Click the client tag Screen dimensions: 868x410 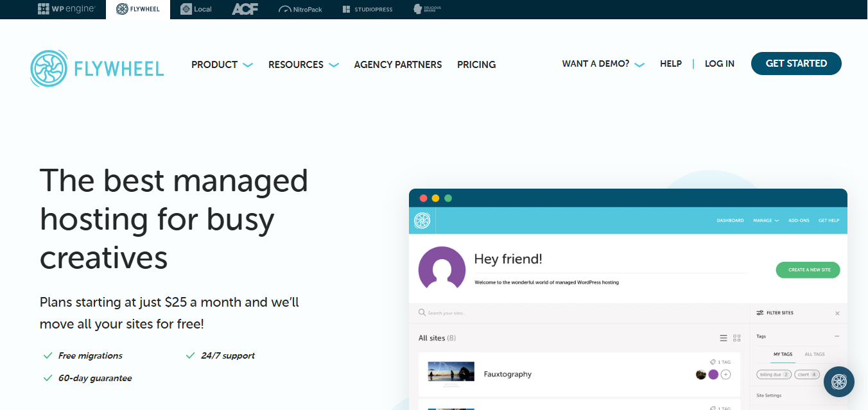coord(807,374)
